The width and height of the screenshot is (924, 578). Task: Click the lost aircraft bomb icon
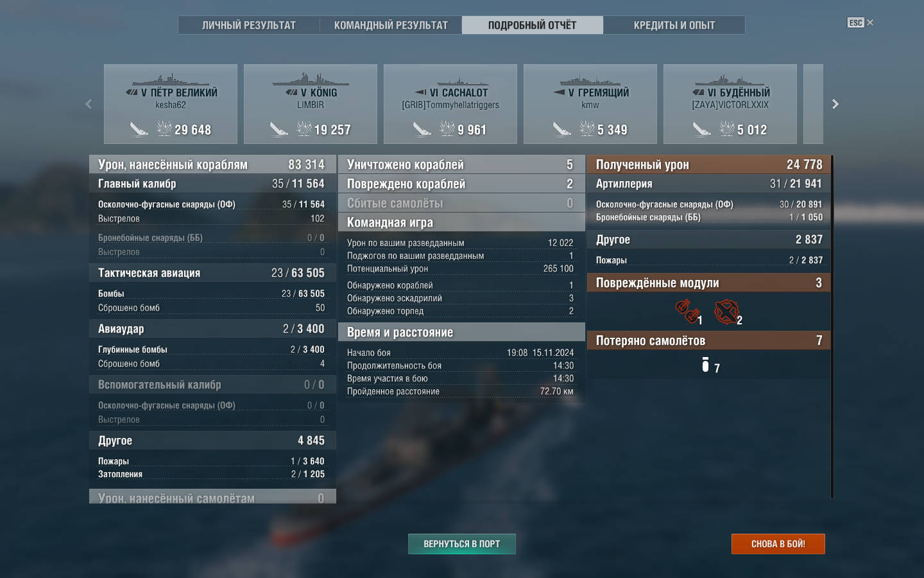tap(705, 365)
